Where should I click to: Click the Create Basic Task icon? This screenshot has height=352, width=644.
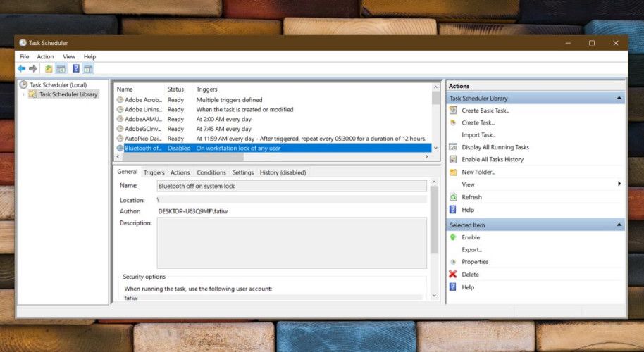pos(453,111)
